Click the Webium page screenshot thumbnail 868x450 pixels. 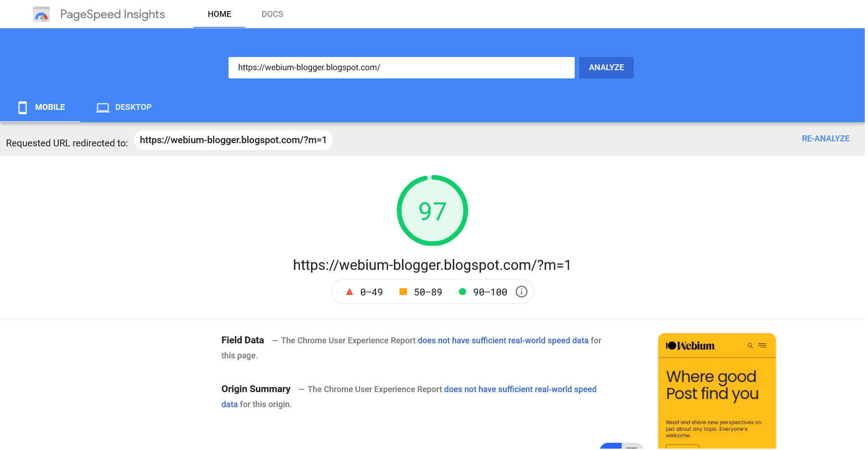pos(717,391)
